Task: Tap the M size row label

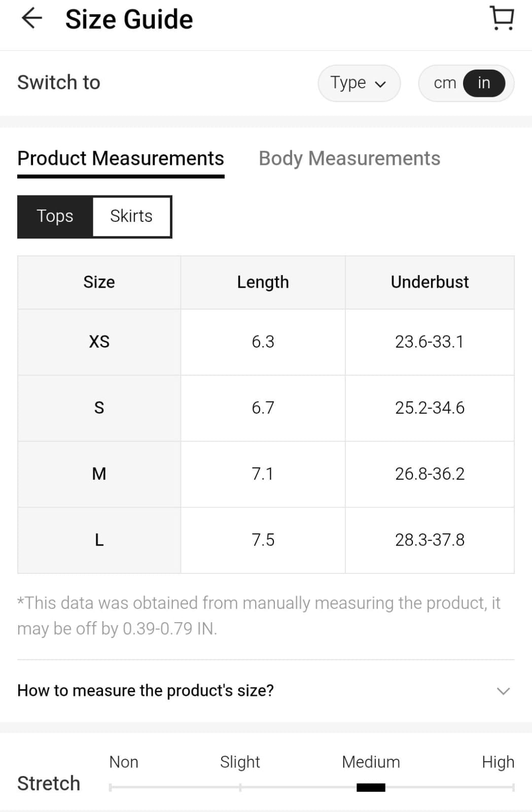Action: 99,473
